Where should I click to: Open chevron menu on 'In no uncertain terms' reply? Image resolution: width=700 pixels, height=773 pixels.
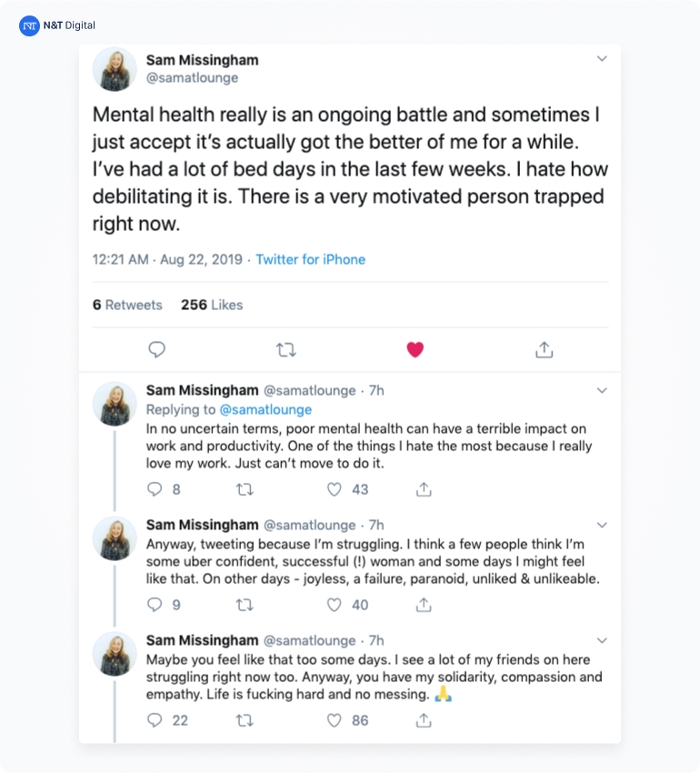pyautogui.click(x=601, y=390)
